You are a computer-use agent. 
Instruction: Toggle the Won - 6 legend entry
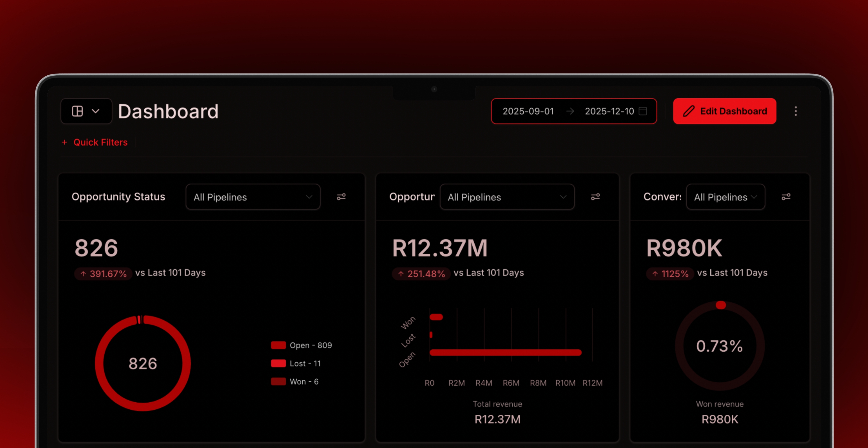click(x=295, y=382)
